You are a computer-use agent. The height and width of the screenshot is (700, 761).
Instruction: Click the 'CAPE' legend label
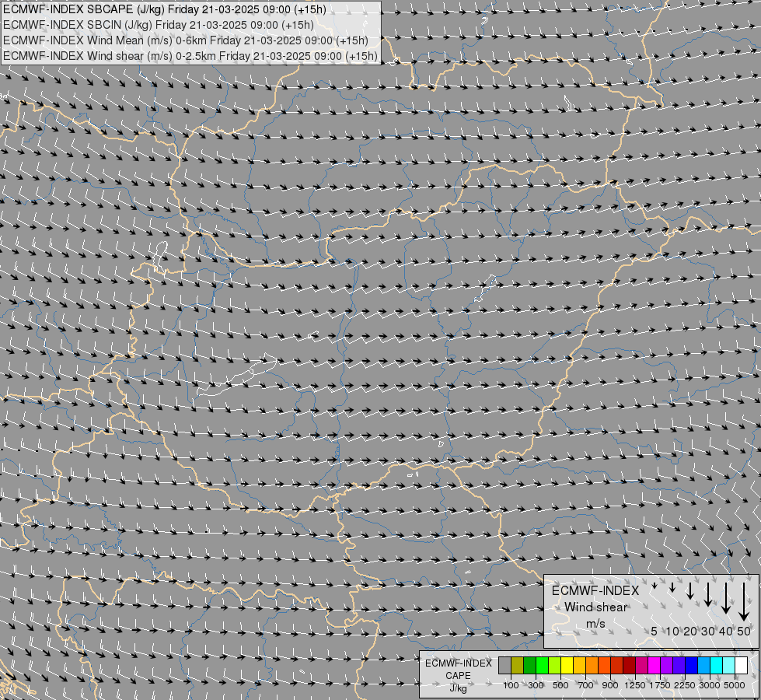pos(458,676)
